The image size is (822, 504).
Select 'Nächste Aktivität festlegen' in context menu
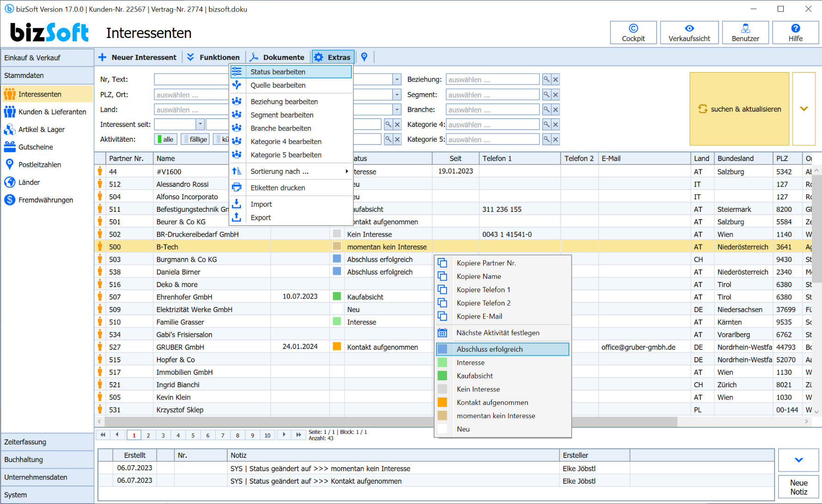click(502, 333)
